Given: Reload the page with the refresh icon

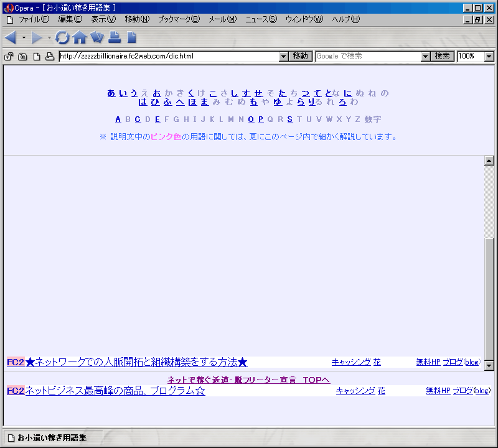Looking at the screenshot, I should point(62,37).
